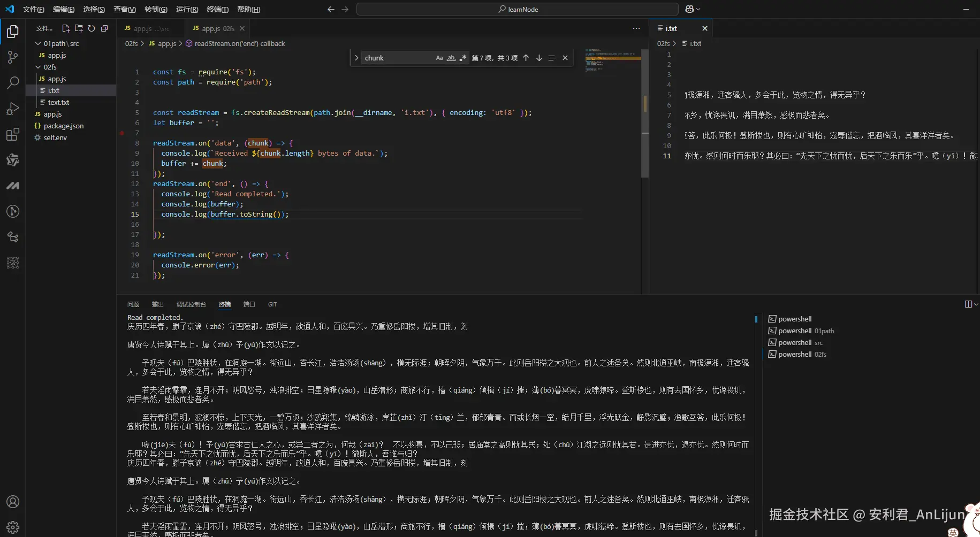The image size is (980, 537).
Task: Open app.js under the 01path\src folder
Action: click(57, 55)
